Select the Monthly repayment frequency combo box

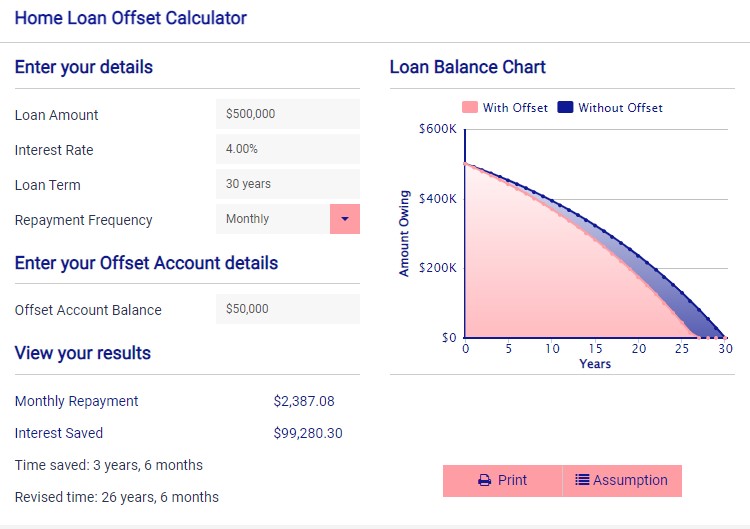tap(272, 219)
